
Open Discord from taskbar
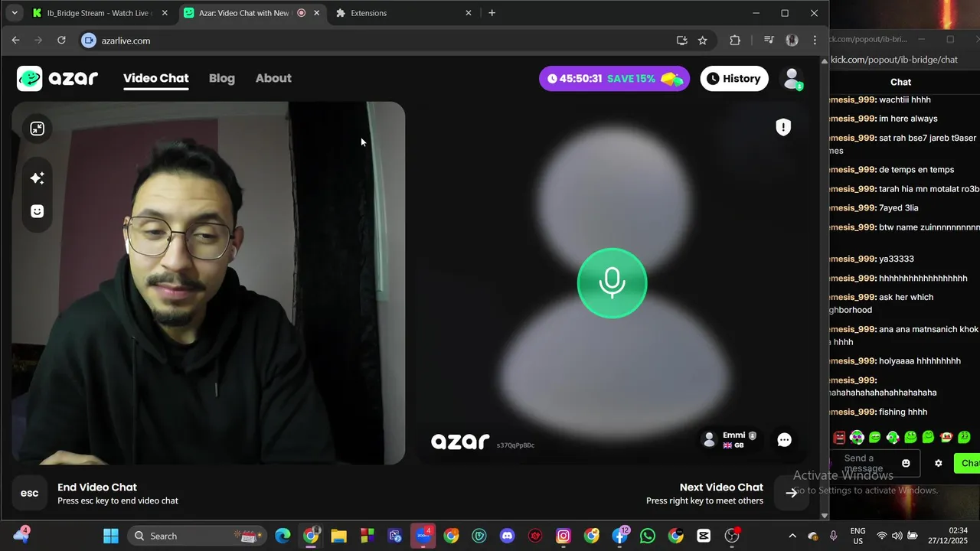point(507,536)
